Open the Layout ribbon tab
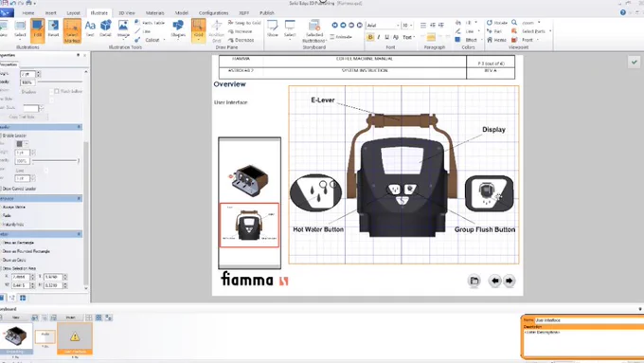Image resolution: width=644 pixels, height=363 pixels. click(x=74, y=12)
